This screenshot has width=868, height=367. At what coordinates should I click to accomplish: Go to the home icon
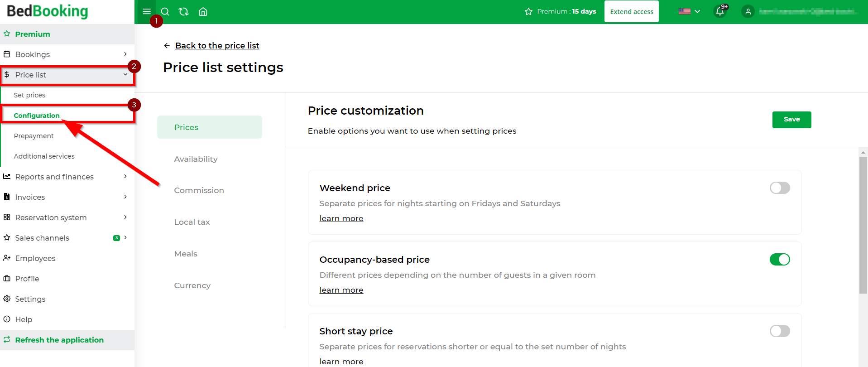pyautogui.click(x=203, y=12)
